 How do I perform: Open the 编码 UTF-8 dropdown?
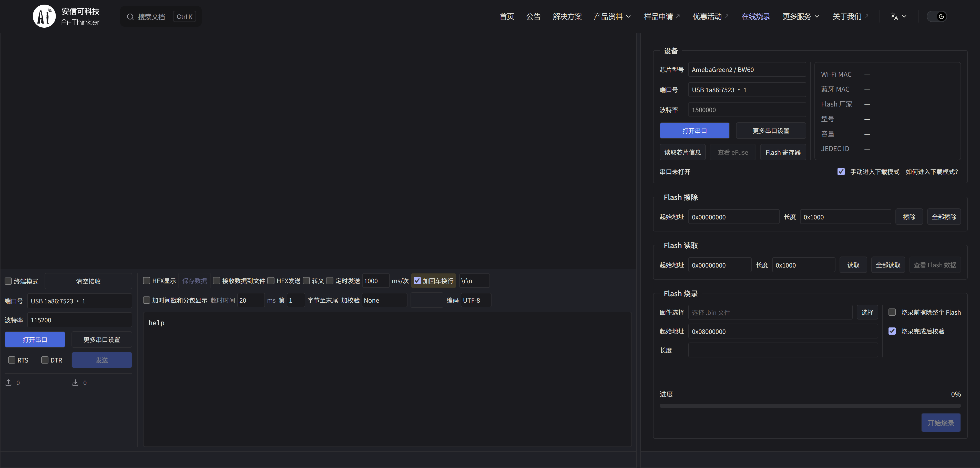click(x=476, y=300)
